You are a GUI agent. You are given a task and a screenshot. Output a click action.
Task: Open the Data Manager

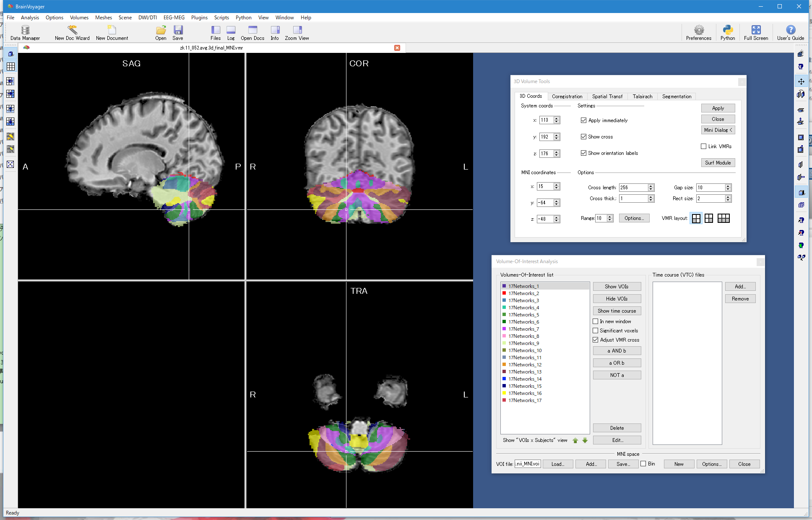coord(25,32)
